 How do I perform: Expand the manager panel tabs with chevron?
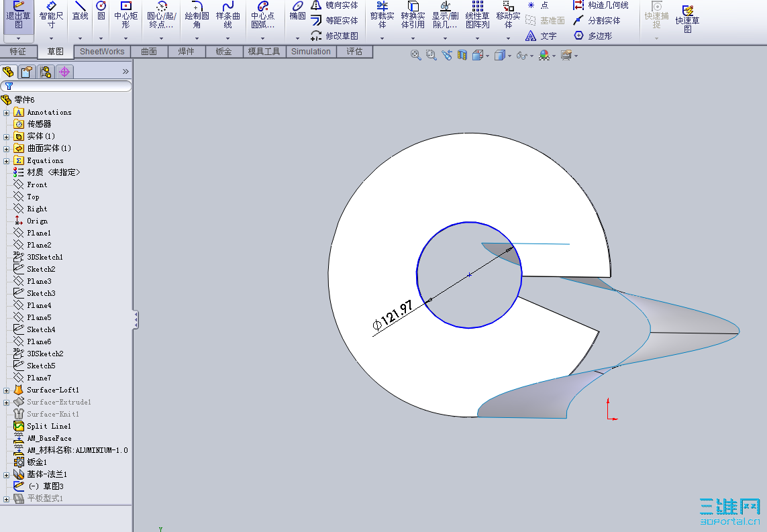coord(125,72)
